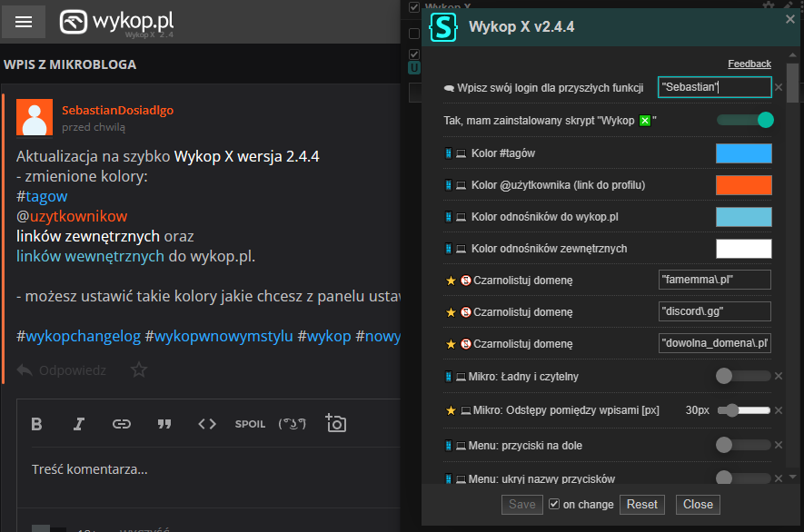
Task: Click the bold formatting icon
Action: [37, 424]
